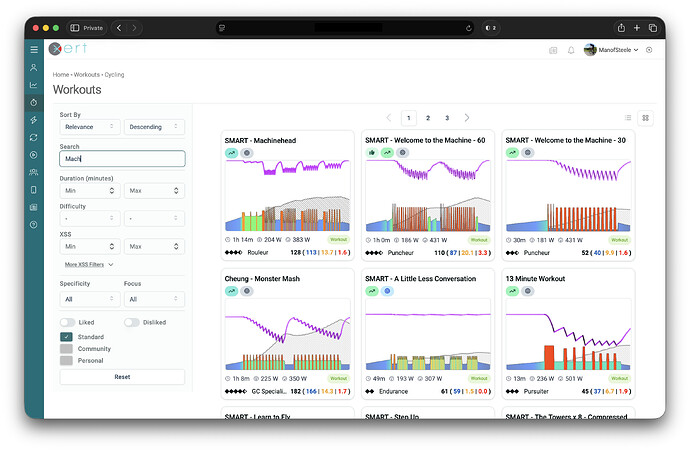Enable the Liked filter toggle
690x450 pixels.
67,322
